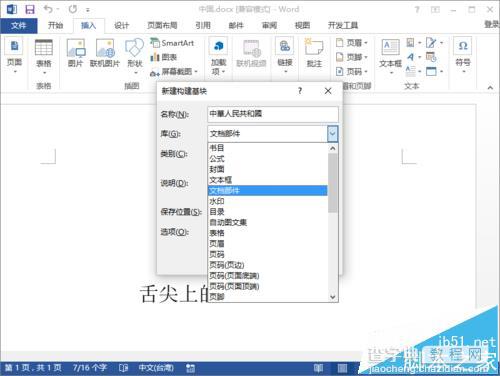Viewport: 500px width, 376px height.
Task: Select 页码(页边) in the gallery list
Action: point(268,265)
